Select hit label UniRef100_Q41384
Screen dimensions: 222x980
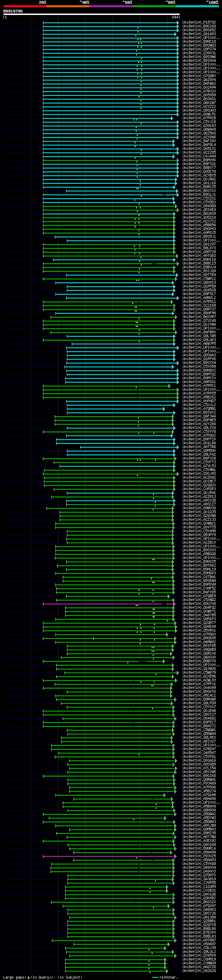(199, 917)
